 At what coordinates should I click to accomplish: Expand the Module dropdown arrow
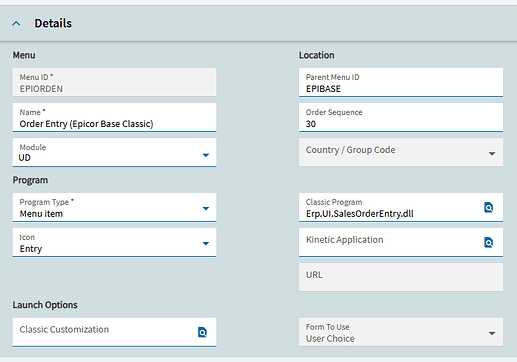coord(206,155)
